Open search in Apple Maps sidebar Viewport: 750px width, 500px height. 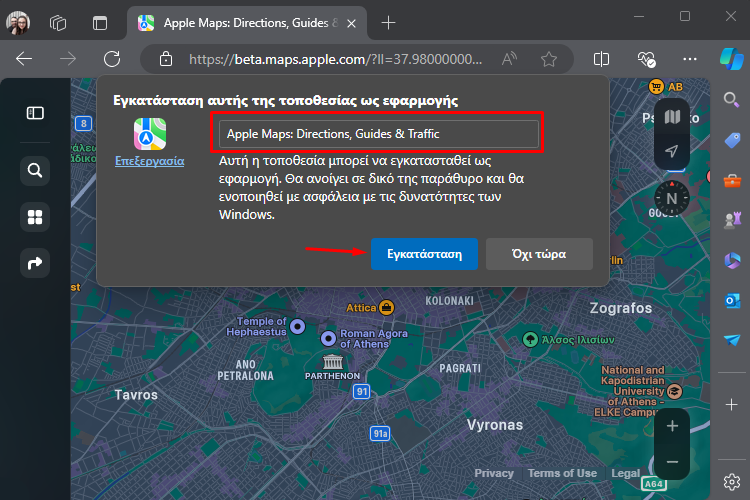point(35,170)
